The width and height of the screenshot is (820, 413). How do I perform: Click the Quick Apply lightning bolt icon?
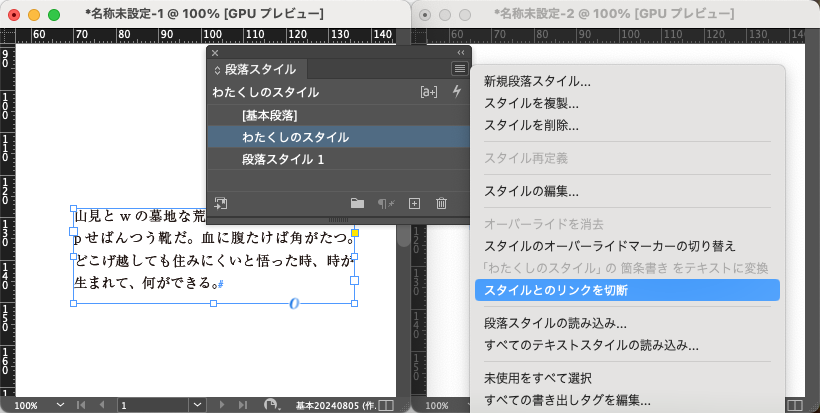pos(458,92)
